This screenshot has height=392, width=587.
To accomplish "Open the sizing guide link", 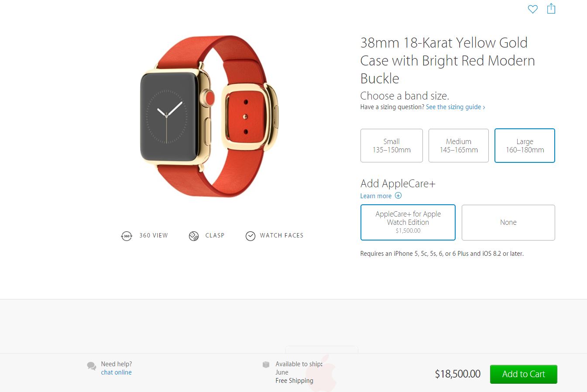I will point(455,107).
